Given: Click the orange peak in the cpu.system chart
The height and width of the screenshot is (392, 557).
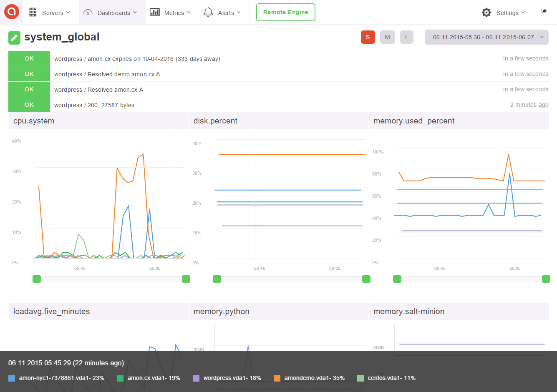Looking at the screenshot, I should coord(143,155).
